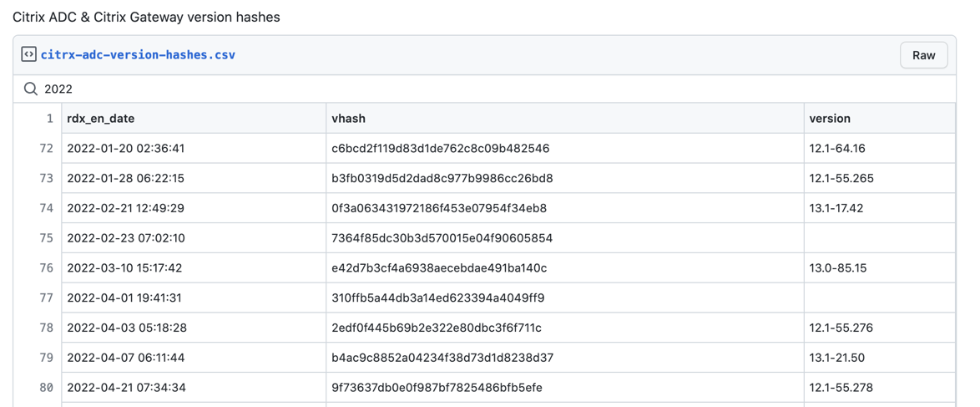Select hash 7364f85dc30b3d570015e04f90605854

(x=442, y=238)
